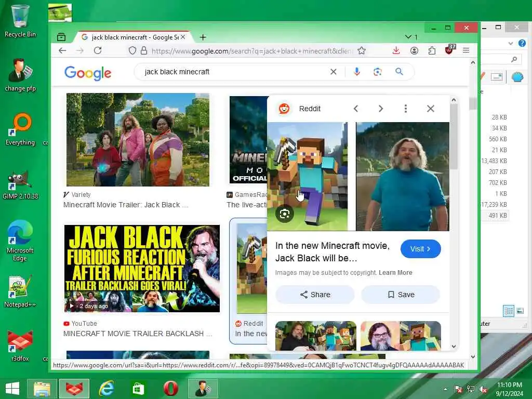Open File Explorer from taskbar
Image resolution: width=532 pixels, height=399 pixels.
pyautogui.click(x=42, y=388)
